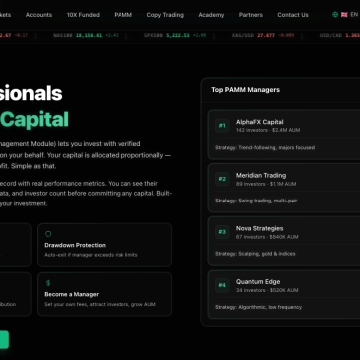Click the #3 rank badge
This screenshot has width=360, height=360.
(x=222, y=232)
